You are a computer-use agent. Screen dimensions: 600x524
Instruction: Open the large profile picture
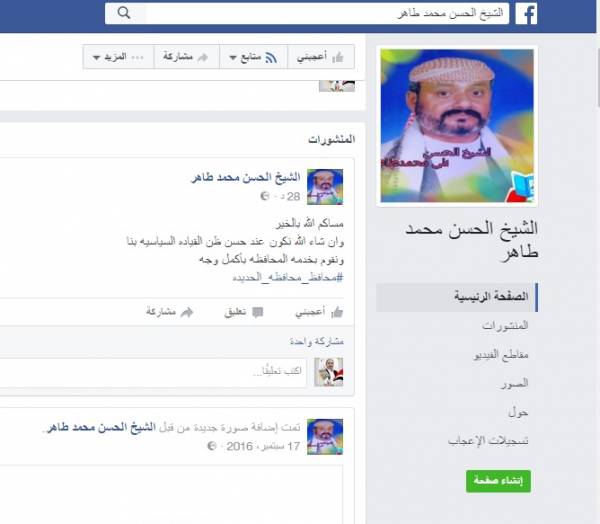(457, 126)
